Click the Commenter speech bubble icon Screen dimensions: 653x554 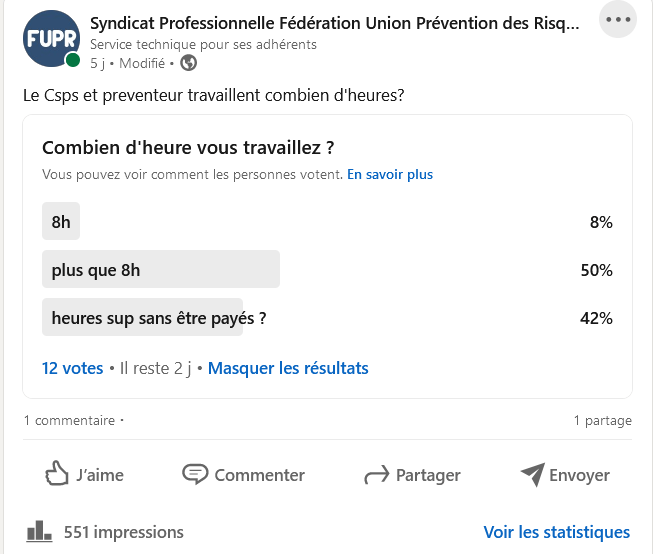pyautogui.click(x=194, y=475)
